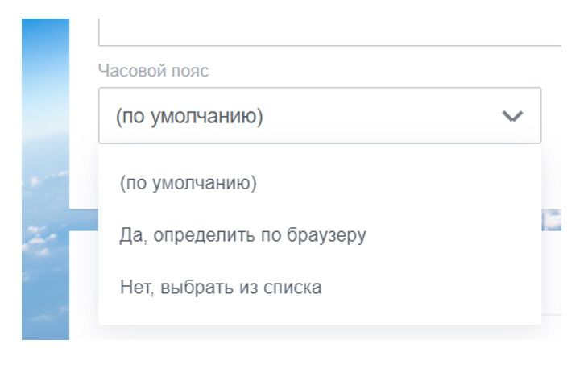
Task: Select the "(по умолчанию)" list option
Action: pyautogui.click(x=188, y=184)
